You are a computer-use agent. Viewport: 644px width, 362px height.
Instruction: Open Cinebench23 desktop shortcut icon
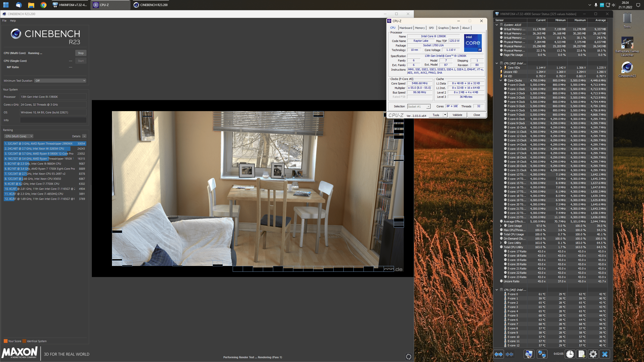(627, 70)
